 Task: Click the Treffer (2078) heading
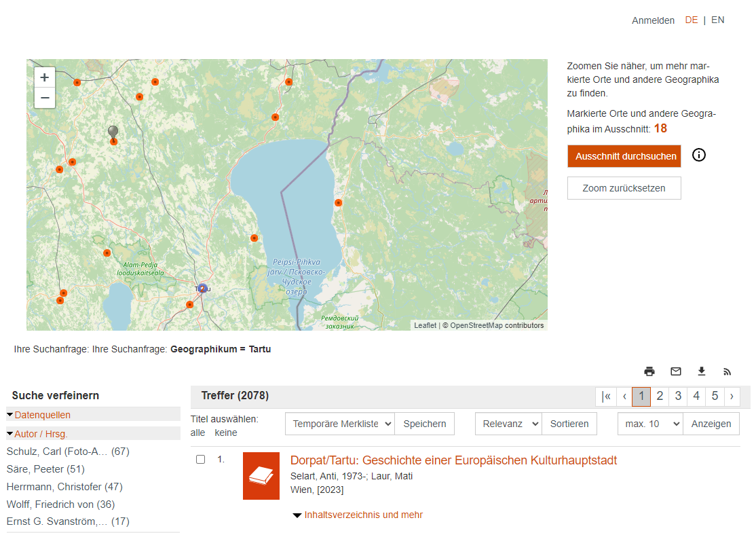[235, 396]
